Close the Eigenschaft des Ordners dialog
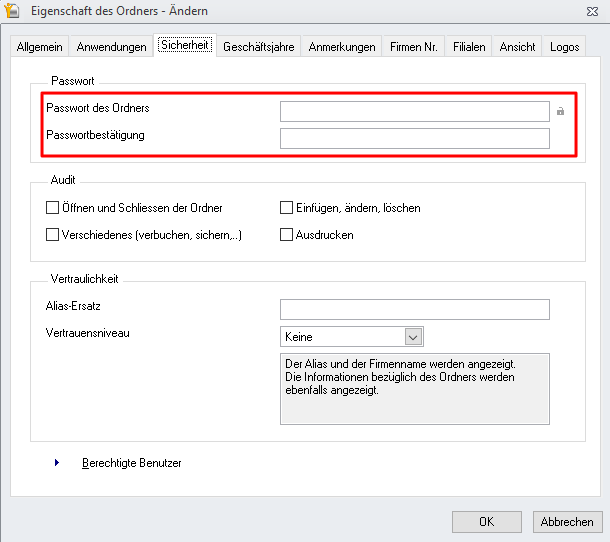The width and height of the screenshot is (610, 542). click(592, 12)
